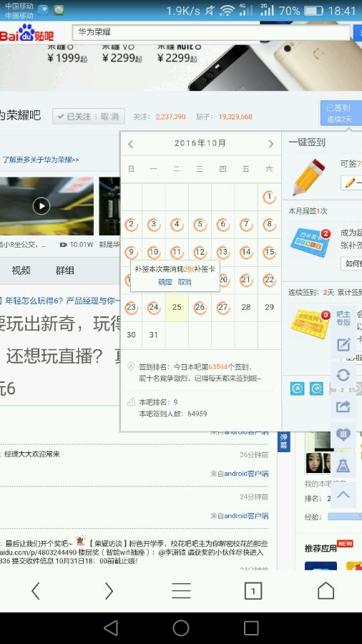Click the 帖子 count 19,329,668
This screenshot has height=644, width=362.
pos(235,117)
